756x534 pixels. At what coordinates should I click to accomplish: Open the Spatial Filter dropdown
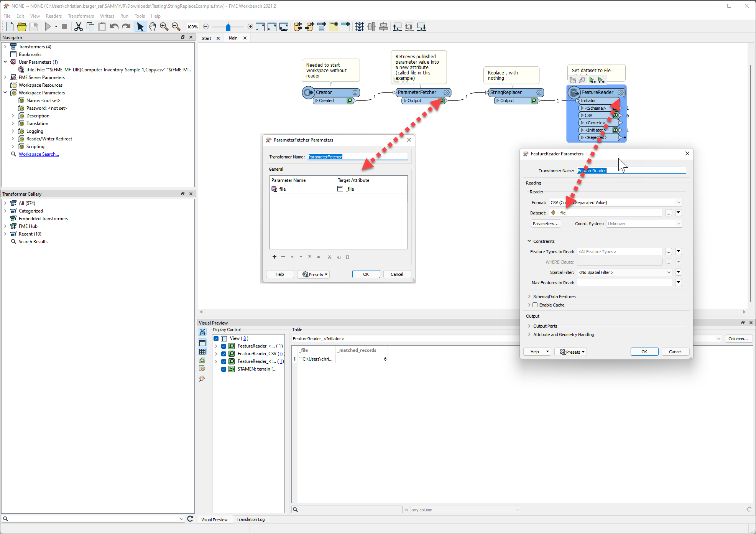625,272
